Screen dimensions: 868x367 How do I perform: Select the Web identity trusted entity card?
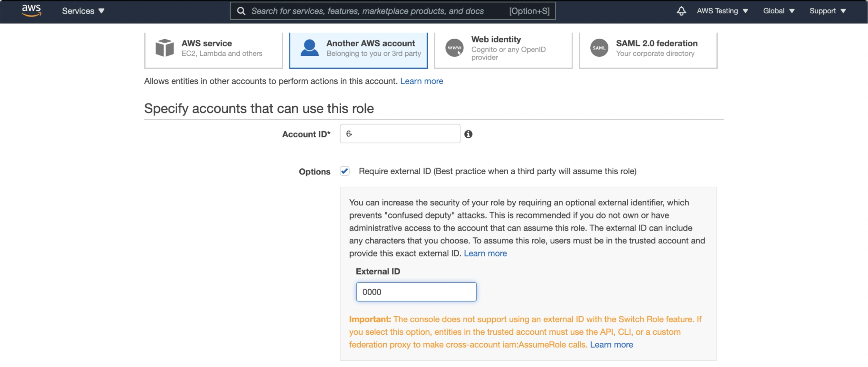(503, 48)
